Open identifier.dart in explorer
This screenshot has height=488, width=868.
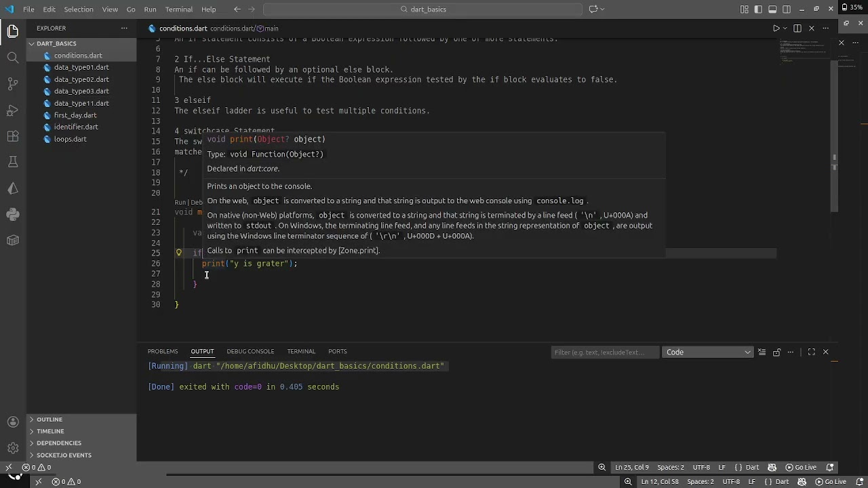[x=76, y=127]
